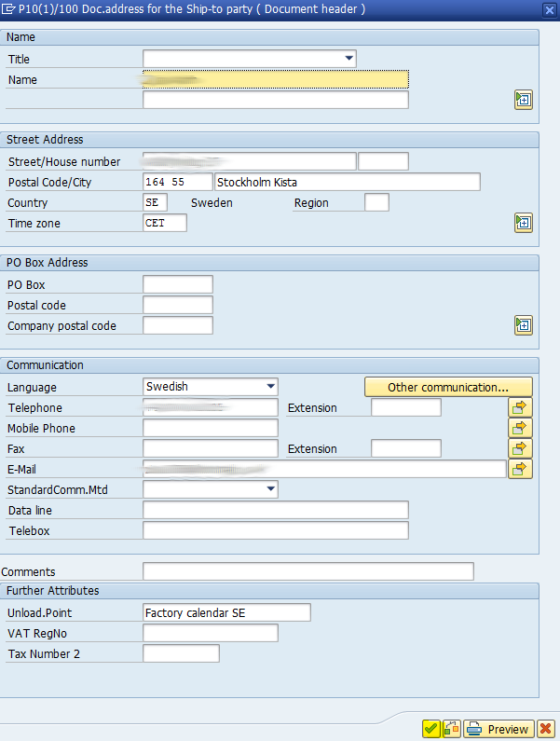Open the Language dropdown showing Swedish
Screen dimensions: 560x741
[x=270, y=387]
